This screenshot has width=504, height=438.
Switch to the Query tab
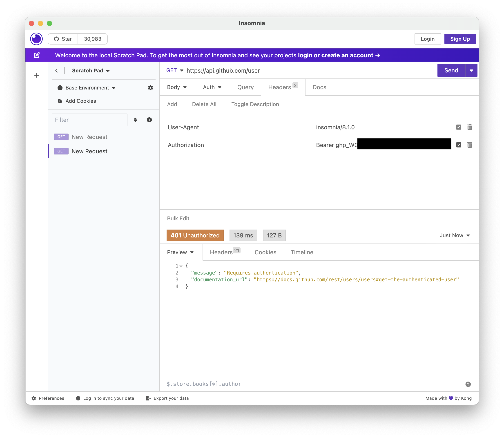tap(245, 87)
